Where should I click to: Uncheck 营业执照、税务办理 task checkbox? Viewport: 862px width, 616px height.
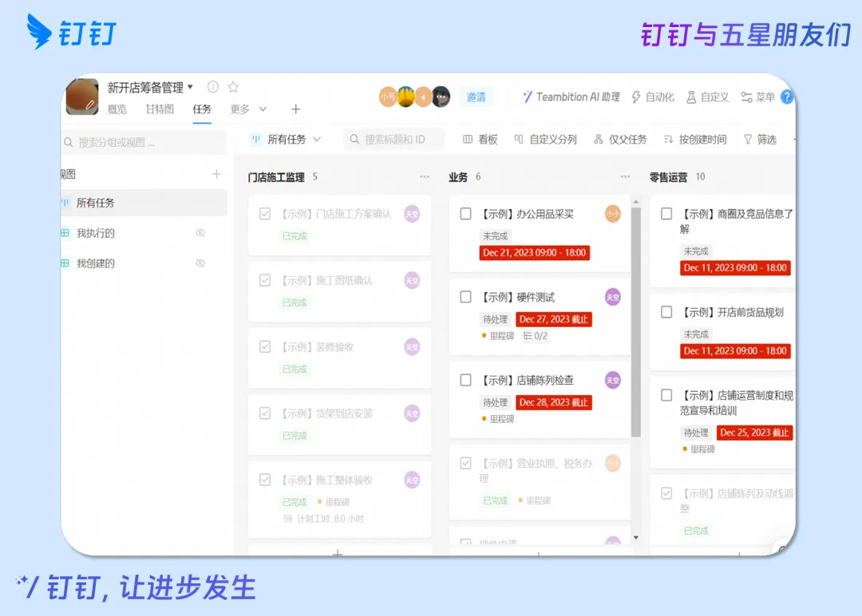(x=465, y=464)
